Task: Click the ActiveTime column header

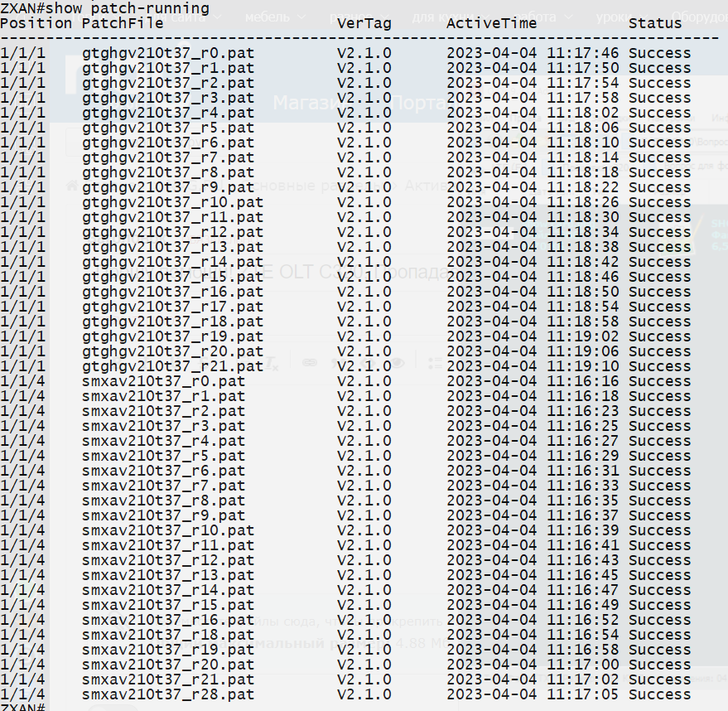Action: [x=492, y=23]
